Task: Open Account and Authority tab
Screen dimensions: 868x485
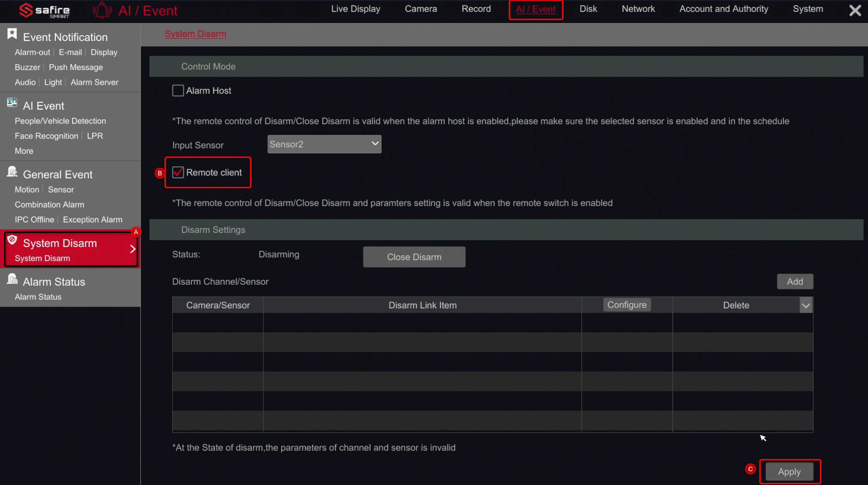Action: (724, 9)
